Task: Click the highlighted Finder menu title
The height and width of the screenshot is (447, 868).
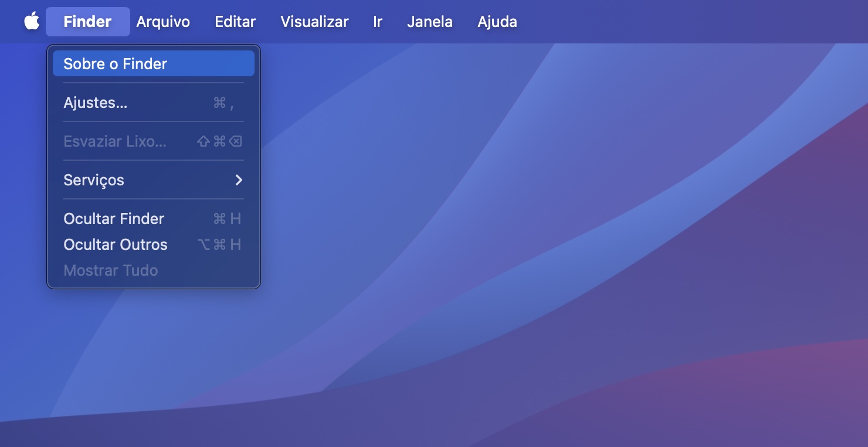Action: point(87,21)
